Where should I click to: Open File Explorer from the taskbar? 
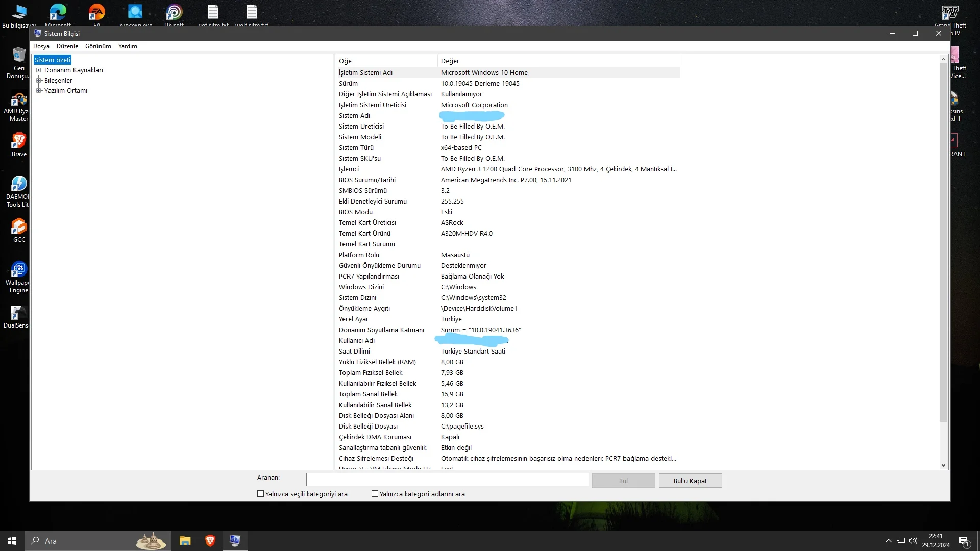[185, 541]
